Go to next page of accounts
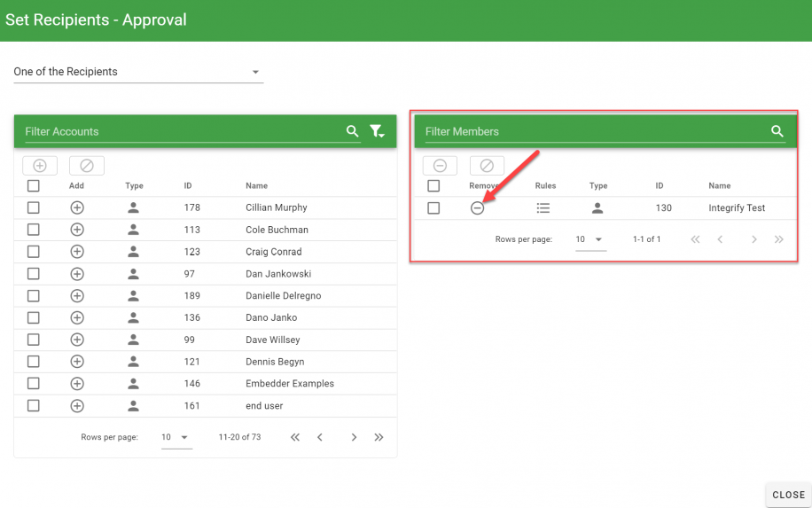 pos(354,437)
